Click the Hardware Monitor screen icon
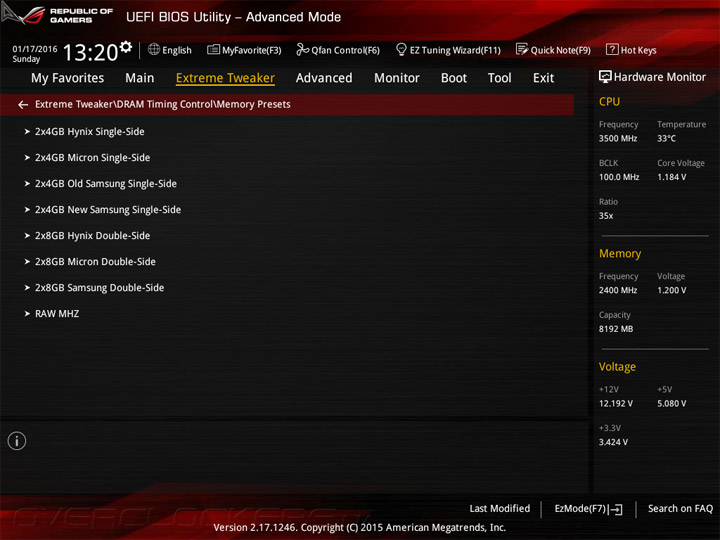720x540 pixels. pyautogui.click(x=605, y=77)
